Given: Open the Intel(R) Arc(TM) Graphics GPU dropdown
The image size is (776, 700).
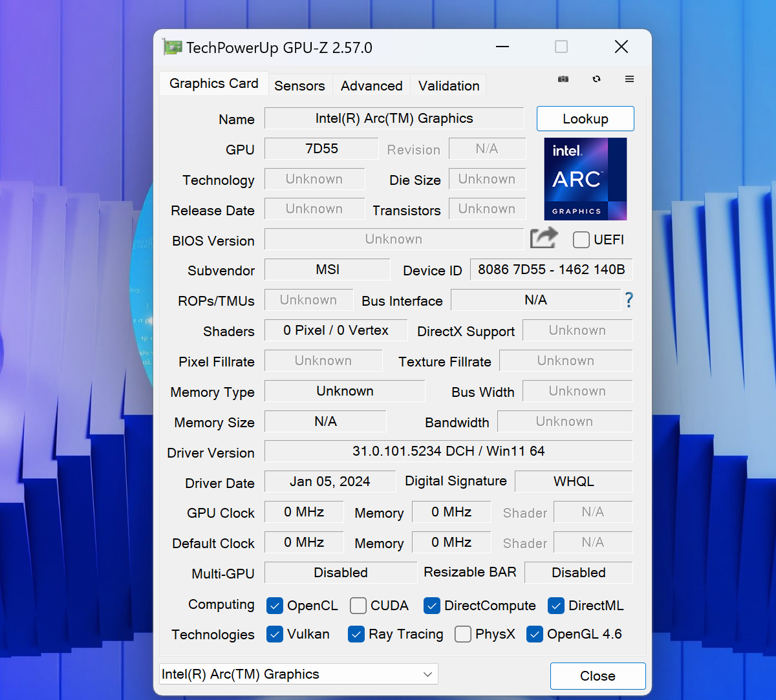Looking at the screenshot, I should (x=299, y=674).
